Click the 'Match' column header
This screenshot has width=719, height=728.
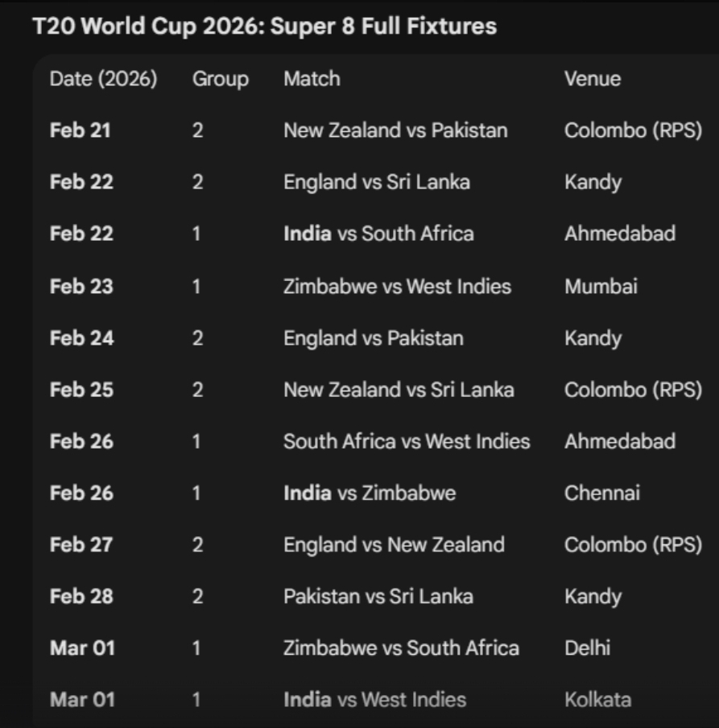312,79
